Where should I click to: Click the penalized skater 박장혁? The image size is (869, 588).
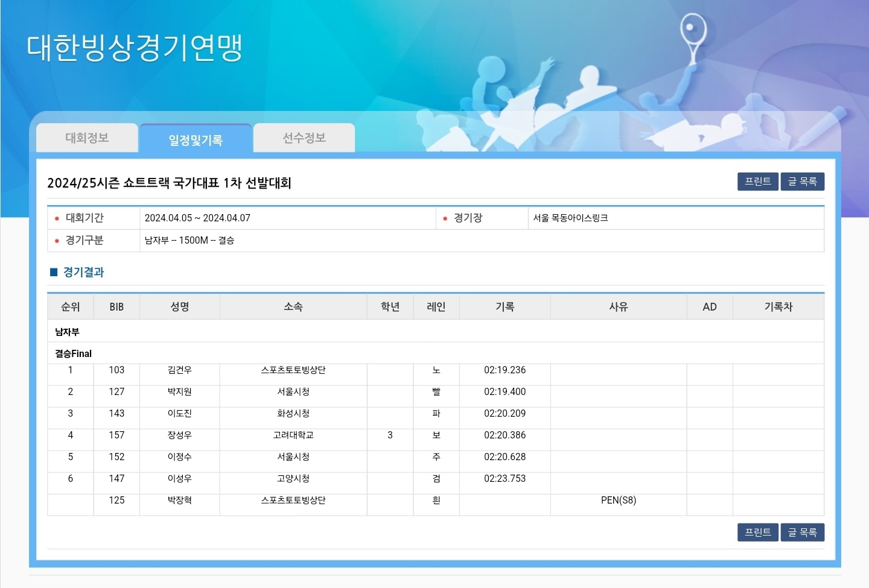point(179,501)
